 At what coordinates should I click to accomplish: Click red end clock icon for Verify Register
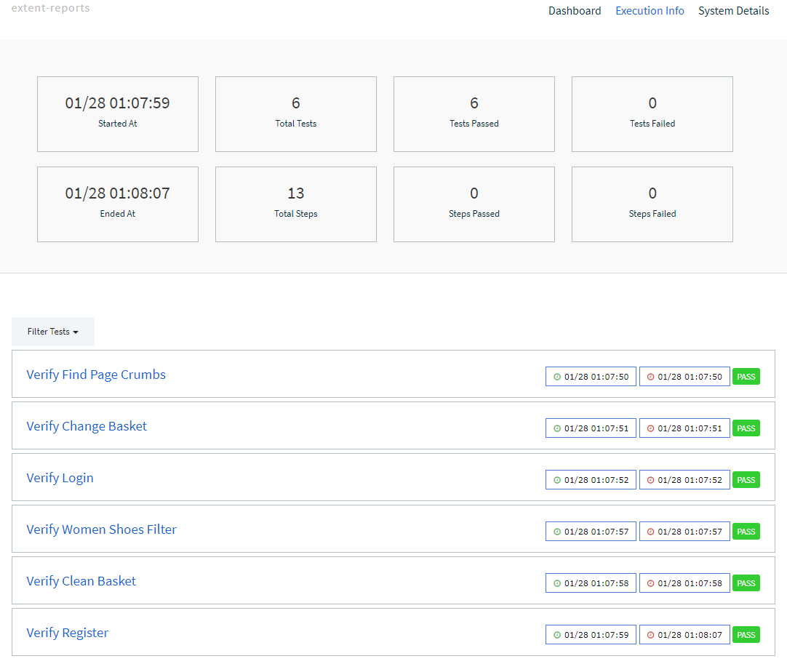tap(650, 636)
